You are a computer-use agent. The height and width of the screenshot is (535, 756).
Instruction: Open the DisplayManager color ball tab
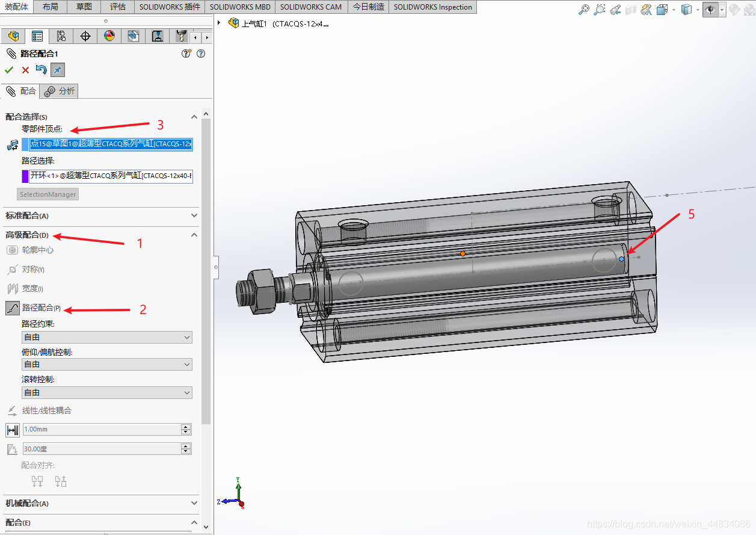click(109, 36)
